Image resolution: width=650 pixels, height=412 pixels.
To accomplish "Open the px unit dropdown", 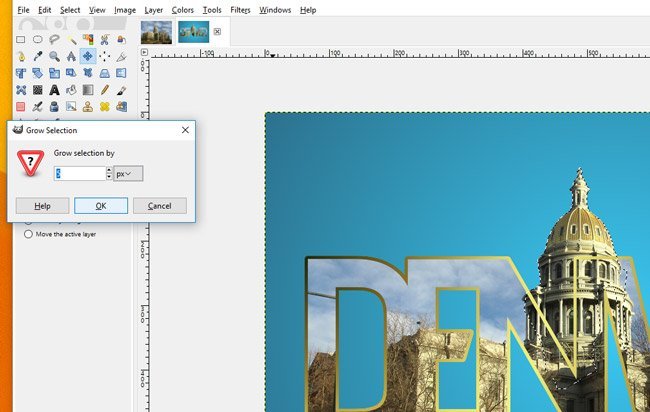I will point(128,174).
